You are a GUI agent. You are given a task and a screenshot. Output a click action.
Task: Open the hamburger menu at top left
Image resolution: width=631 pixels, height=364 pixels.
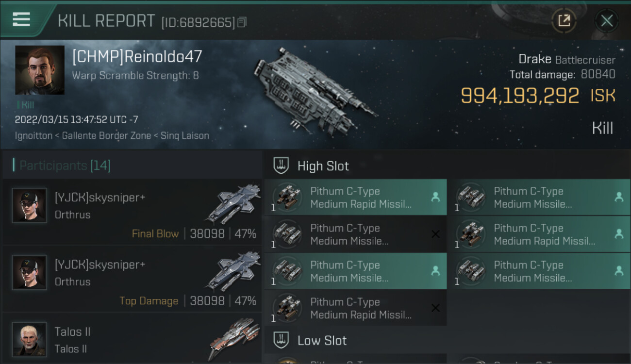21,19
